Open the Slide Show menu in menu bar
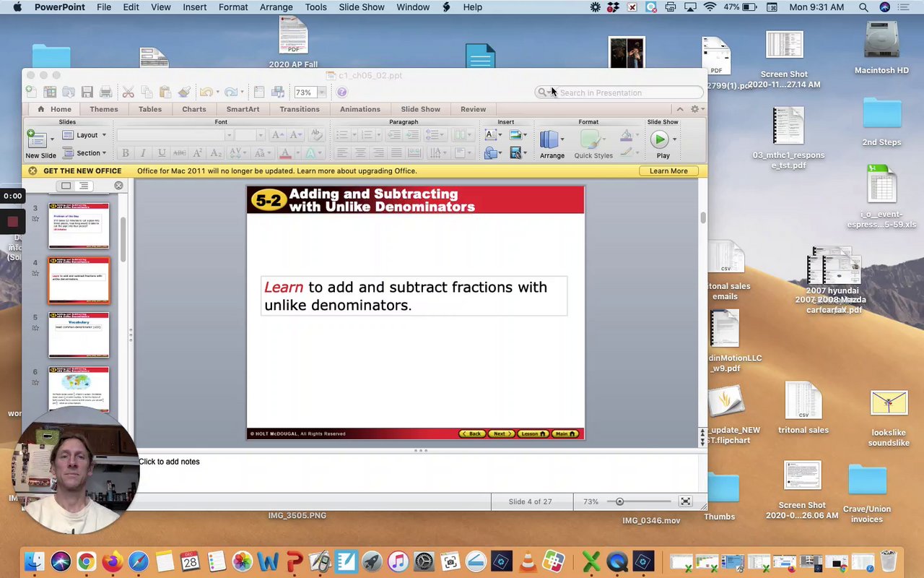Image resolution: width=924 pixels, height=578 pixels. (x=362, y=7)
